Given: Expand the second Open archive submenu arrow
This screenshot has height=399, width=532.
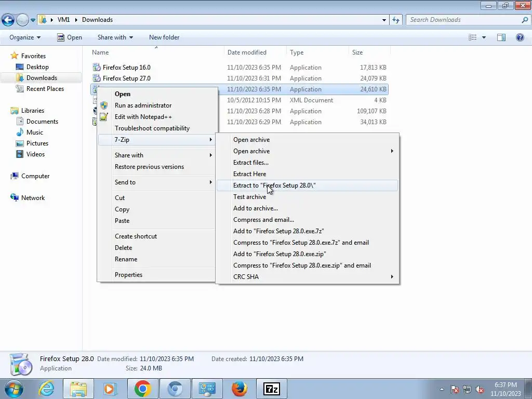Looking at the screenshot, I should pyautogui.click(x=392, y=151).
